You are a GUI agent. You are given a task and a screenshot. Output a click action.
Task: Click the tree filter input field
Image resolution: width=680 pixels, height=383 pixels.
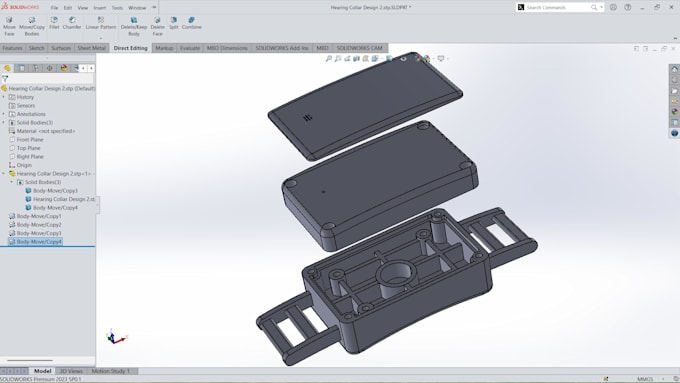pos(51,79)
